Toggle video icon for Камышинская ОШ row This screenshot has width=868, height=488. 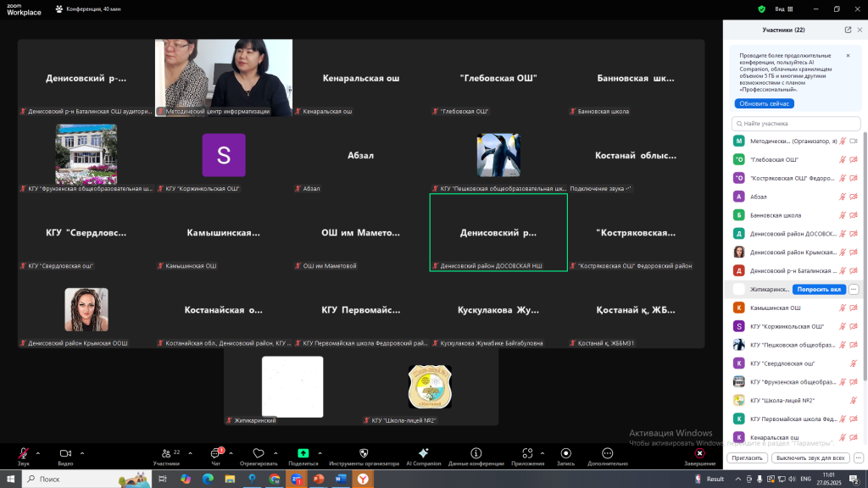854,308
